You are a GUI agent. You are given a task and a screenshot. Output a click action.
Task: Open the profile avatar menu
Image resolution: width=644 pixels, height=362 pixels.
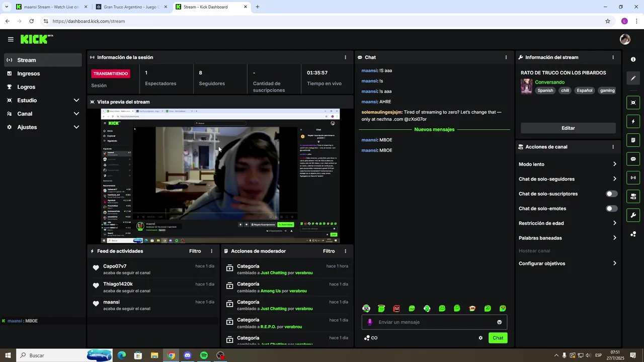[x=625, y=39]
